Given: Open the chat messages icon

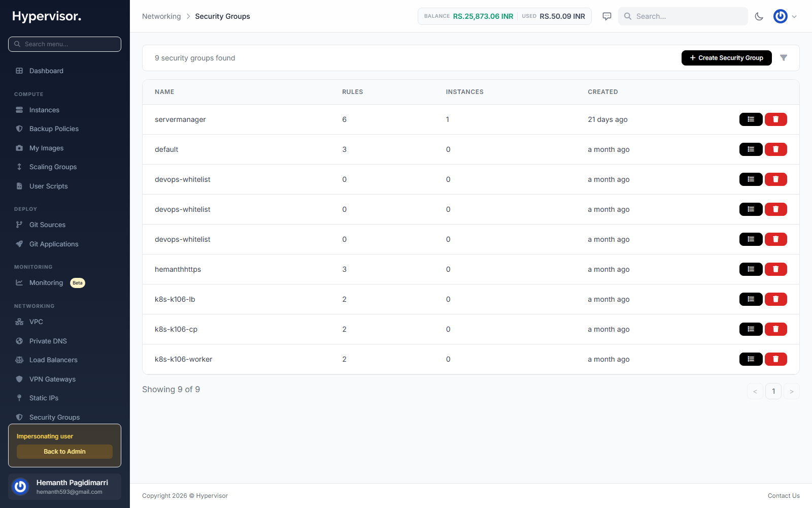Looking at the screenshot, I should (x=606, y=16).
